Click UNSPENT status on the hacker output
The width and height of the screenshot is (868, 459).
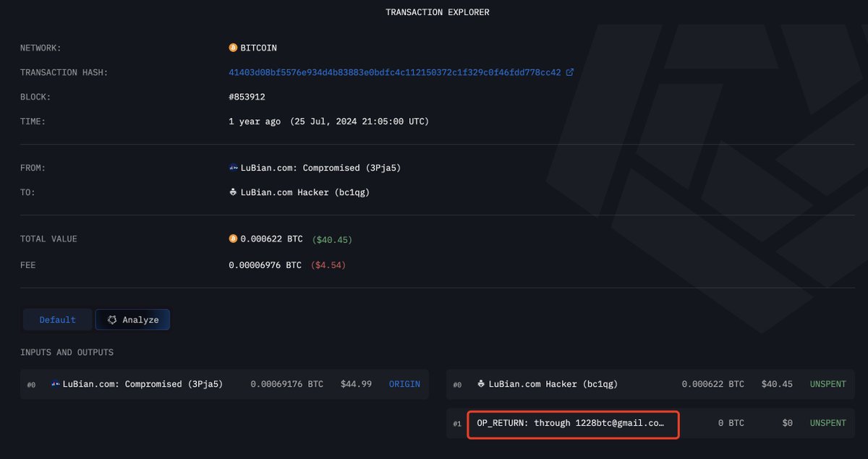pyautogui.click(x=827, y=384)
